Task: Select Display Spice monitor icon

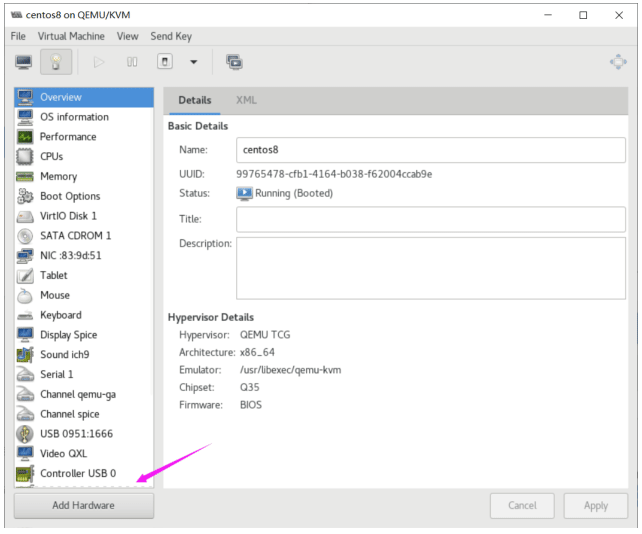Action: click(25, 335)
